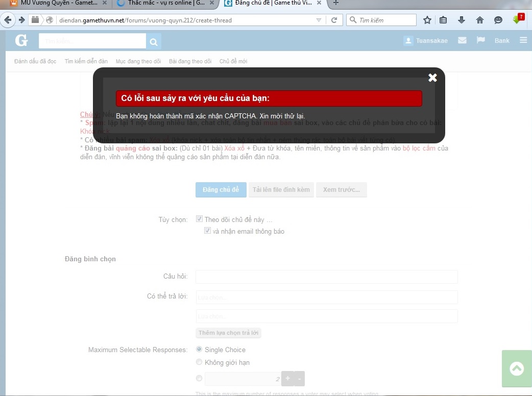Click the forum search magnifier icon

(154, 41)
